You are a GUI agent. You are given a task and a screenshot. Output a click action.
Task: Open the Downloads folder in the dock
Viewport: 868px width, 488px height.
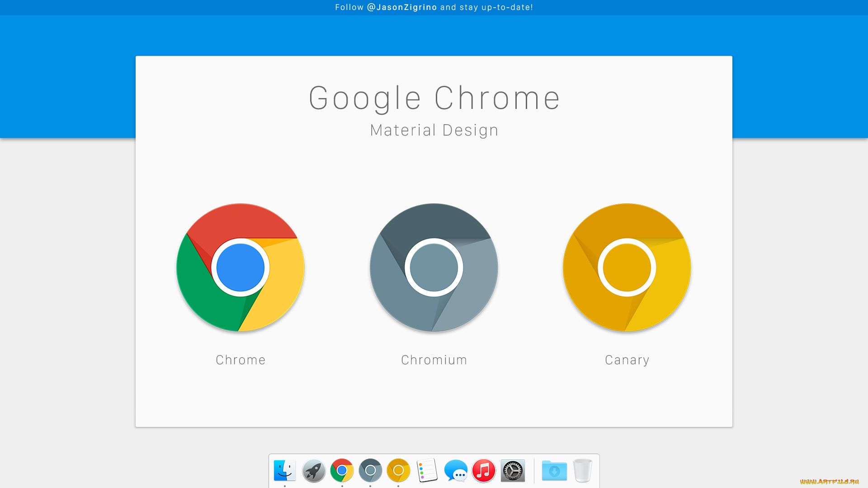(x=554, y=470)
